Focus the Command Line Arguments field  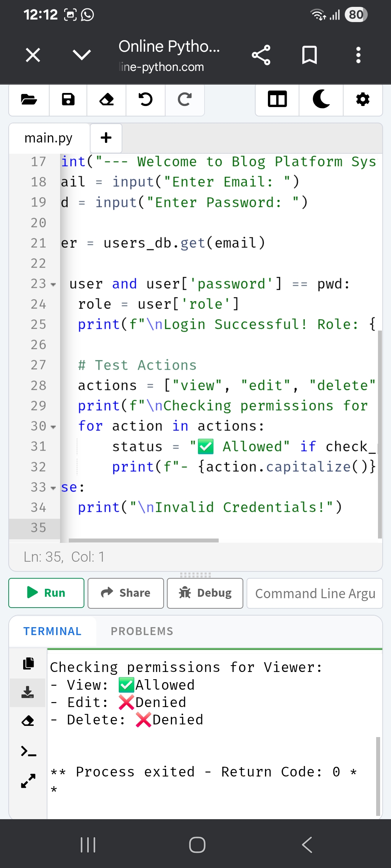(x=315, y=593)
